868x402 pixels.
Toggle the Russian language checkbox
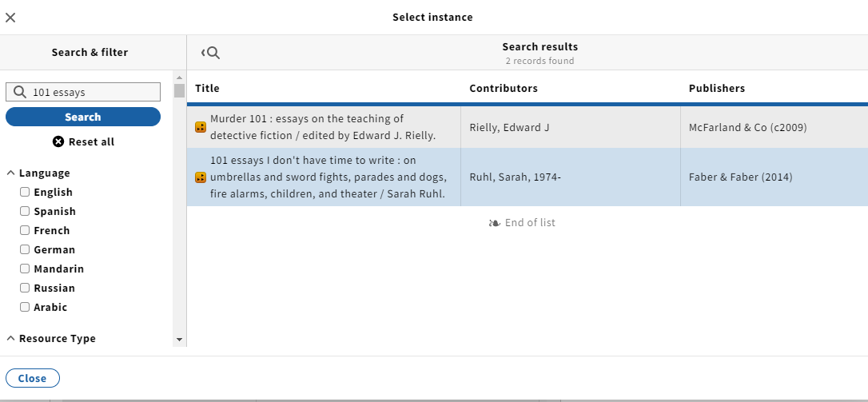(25, 288)
